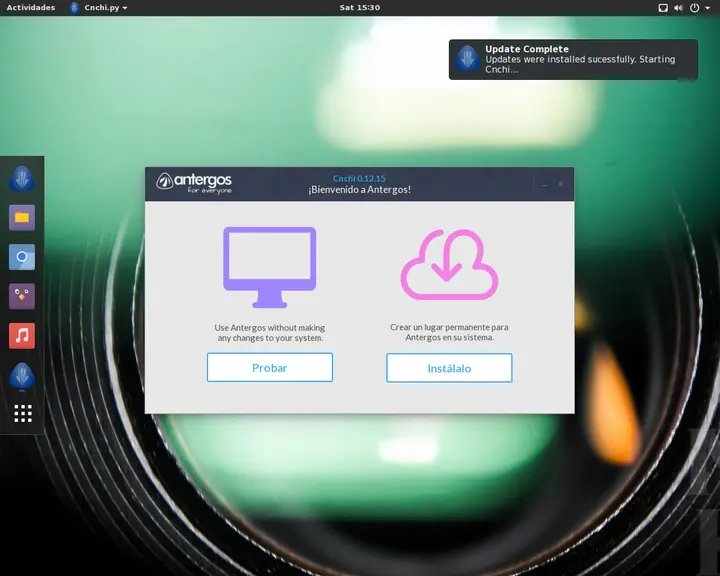The image size is (720, 576).
Task: Open the music player dock icon
Action: [22, 336]
